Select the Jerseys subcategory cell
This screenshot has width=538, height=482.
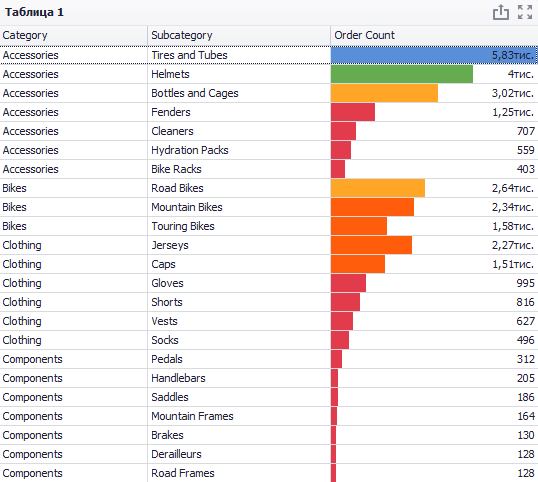(x=239, y=245)
